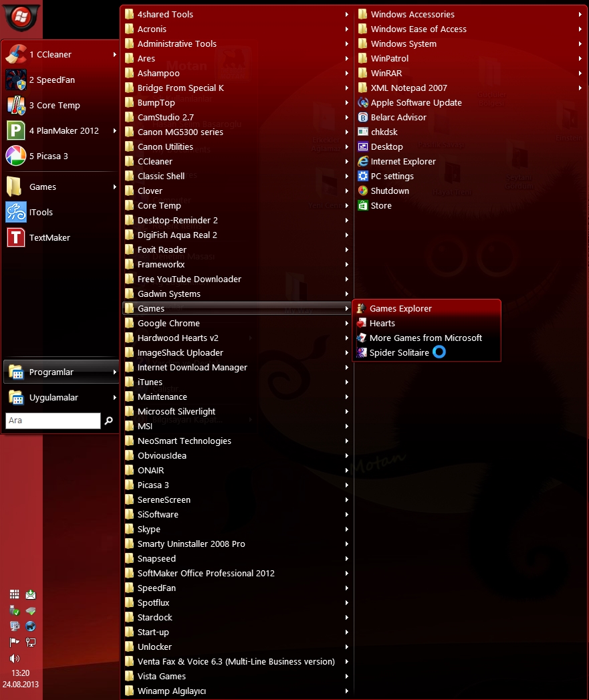Click the Shutdown icon
The width and height of the screenshot is (589, 700).
pyautogui.click(x=363, y=191)
